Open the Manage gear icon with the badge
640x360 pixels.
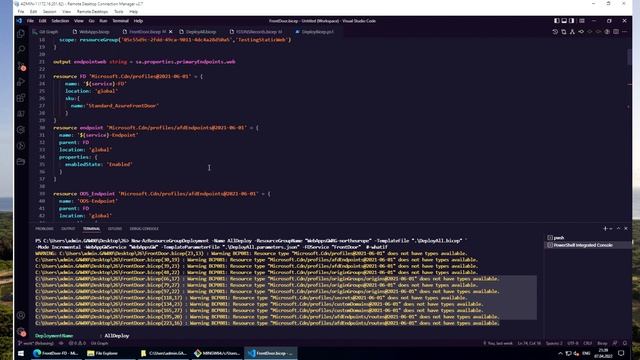coord(21,332)
